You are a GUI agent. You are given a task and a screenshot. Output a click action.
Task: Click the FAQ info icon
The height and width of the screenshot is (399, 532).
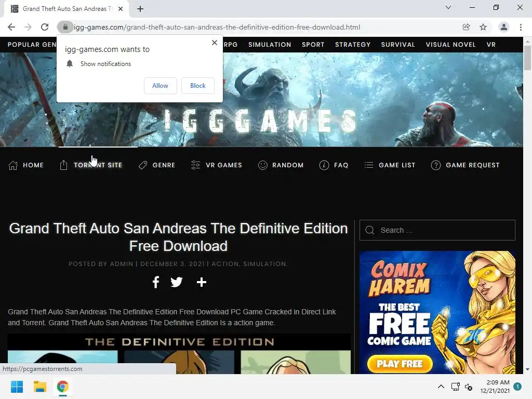[324, 165]
